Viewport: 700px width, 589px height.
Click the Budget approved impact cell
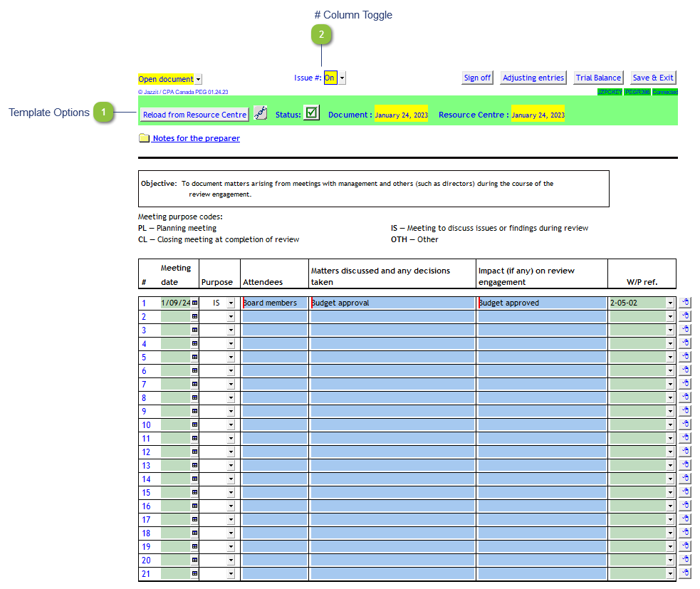542,303
